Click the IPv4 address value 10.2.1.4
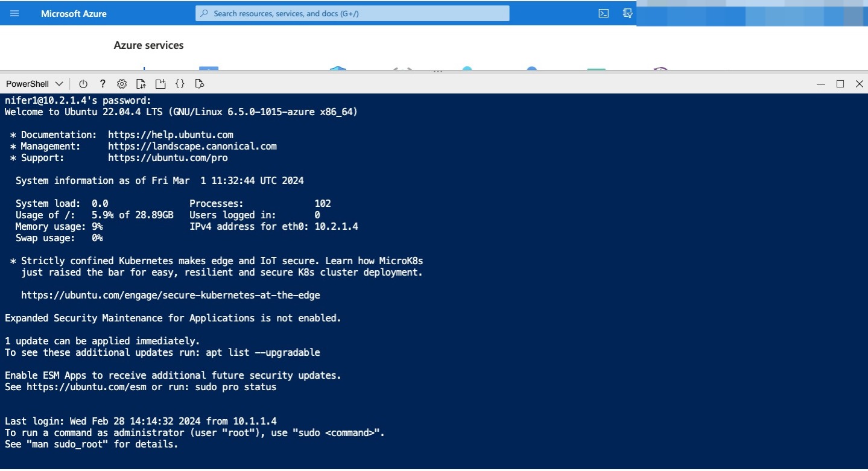The image size is (868, 471). [337, 227]
